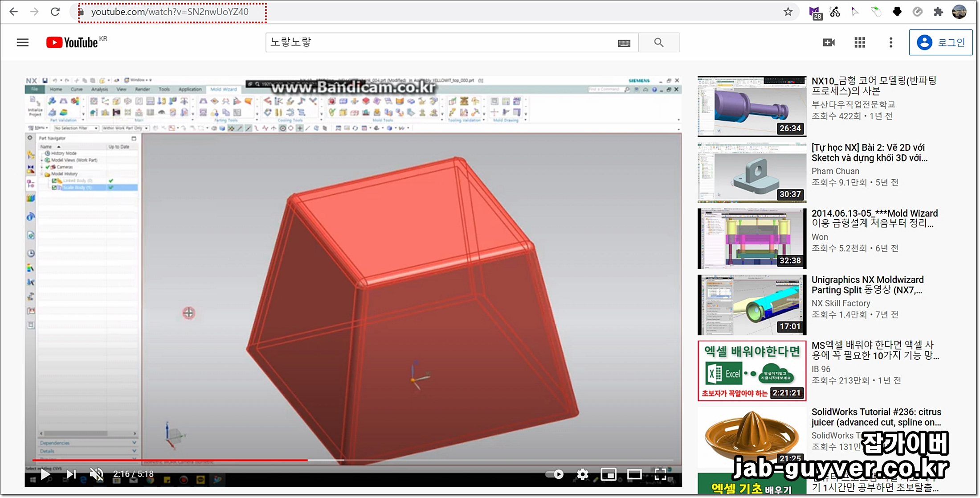Toggle the autoplay switch
980x498 pixels.
pos(555,474)
